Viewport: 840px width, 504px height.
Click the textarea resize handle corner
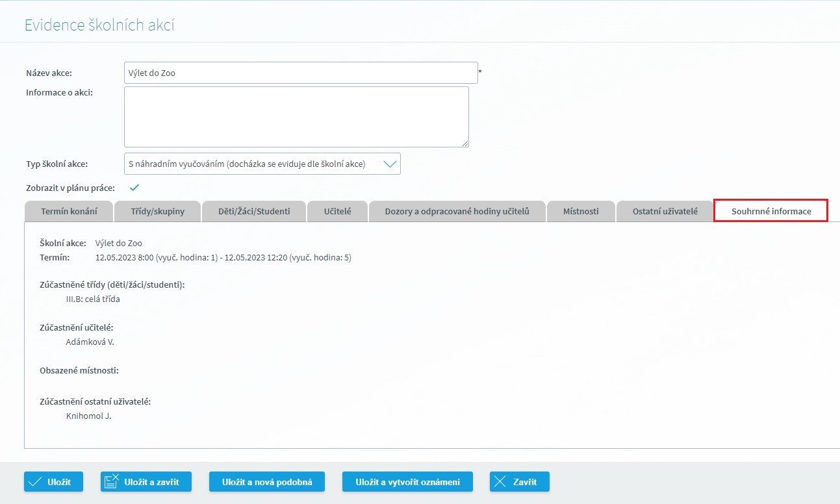coord(465,144)
